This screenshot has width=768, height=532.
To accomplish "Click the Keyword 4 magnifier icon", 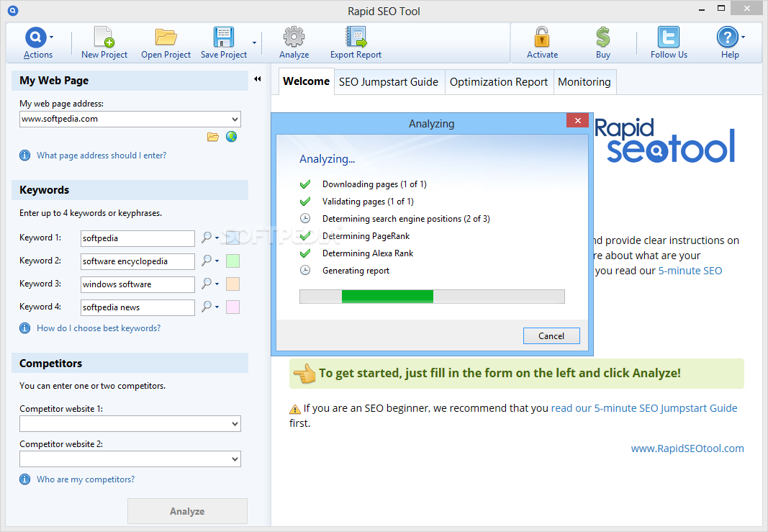I will [207, 307].
